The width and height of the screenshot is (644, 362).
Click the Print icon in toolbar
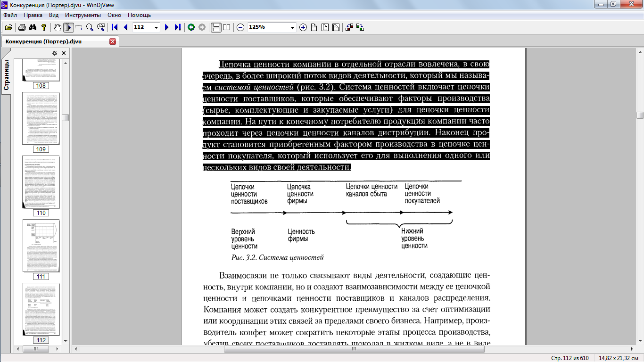tap(22, 27)
